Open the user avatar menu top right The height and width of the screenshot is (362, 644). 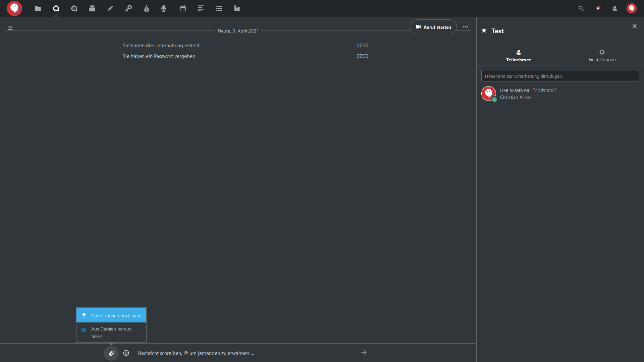(632, 8)
